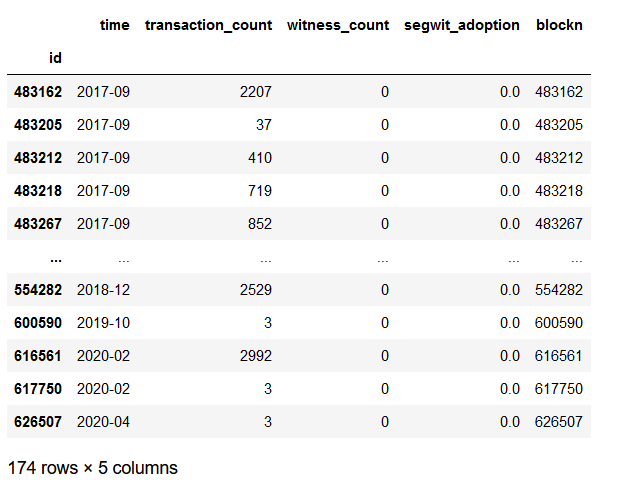The image size is (617, 491).
Task: Select blockn value 554282
Action: (558, 290)
